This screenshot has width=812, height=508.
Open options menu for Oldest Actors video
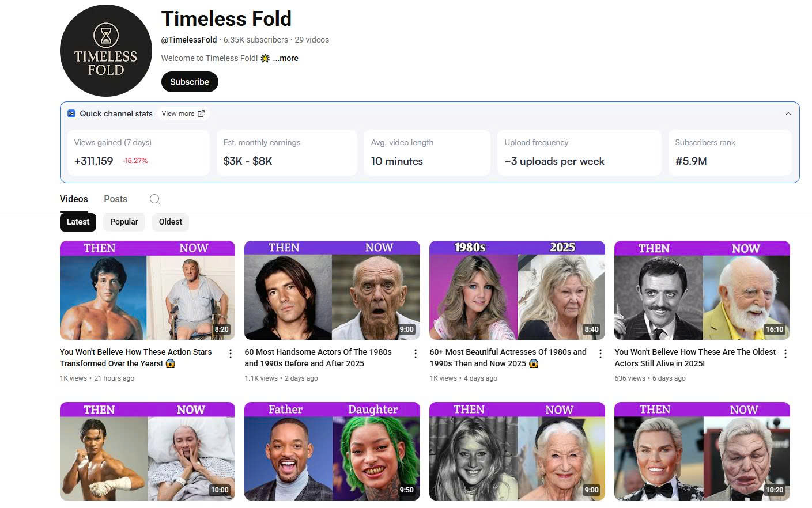click(785, 354)
